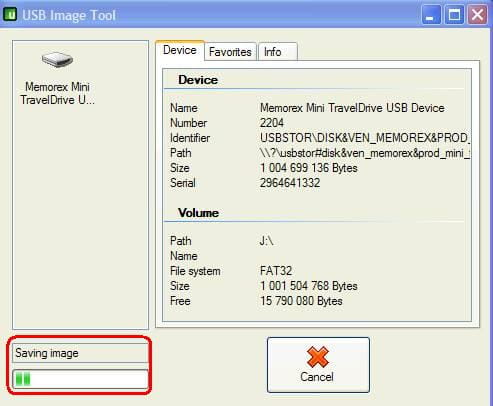Open the Info tab
This screenshot has width=493, height=406.
277,52
